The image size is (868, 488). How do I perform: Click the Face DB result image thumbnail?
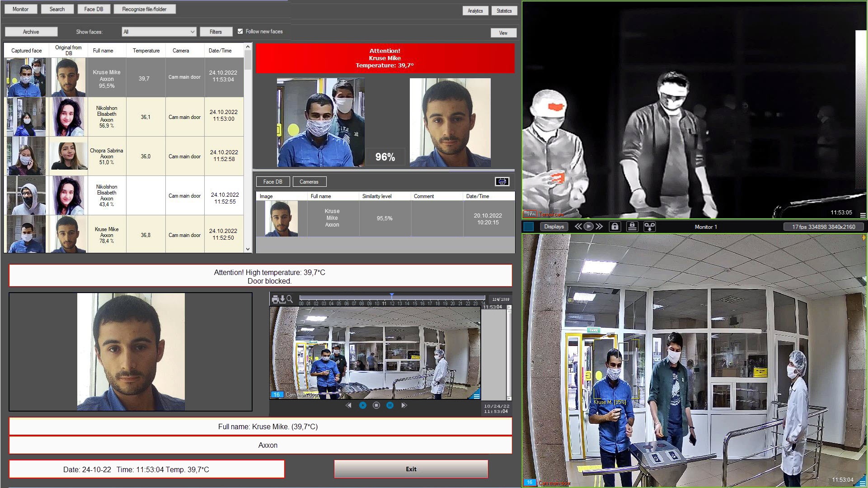(x=281, y=219)
